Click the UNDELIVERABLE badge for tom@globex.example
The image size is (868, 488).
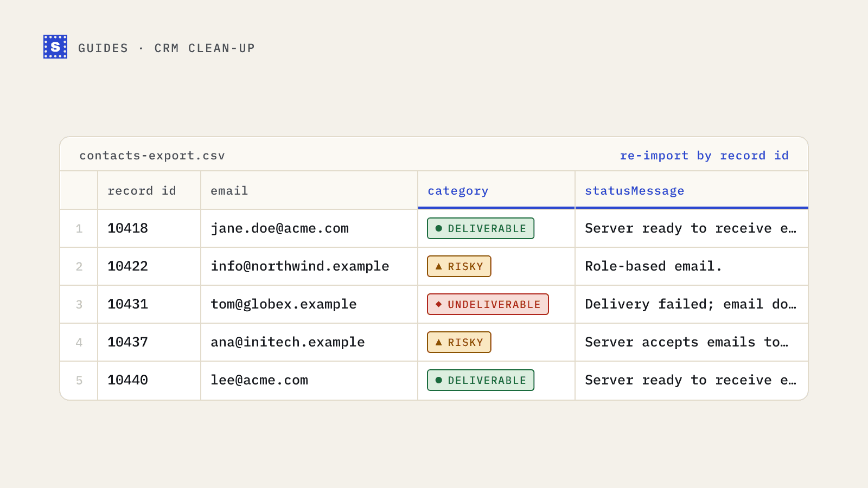coord(488,304)
